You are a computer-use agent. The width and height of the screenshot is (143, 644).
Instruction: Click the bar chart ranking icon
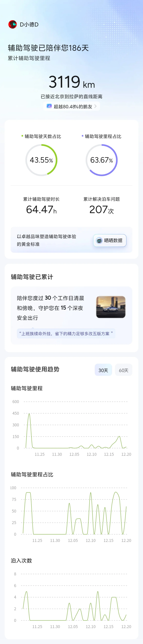pyautogui.click(x=49, y=106)
